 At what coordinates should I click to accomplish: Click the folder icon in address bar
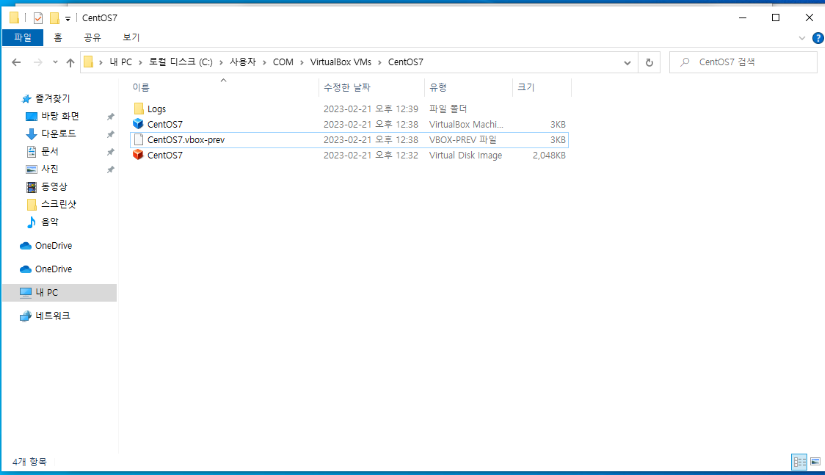88,62
